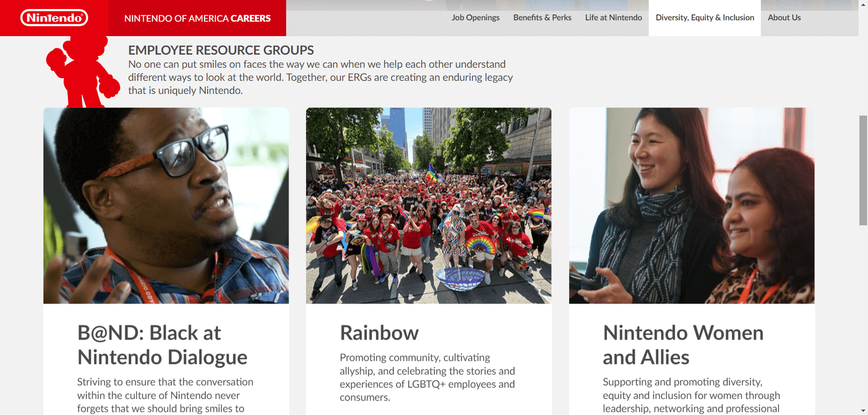Select the Diversity, Equity & Inclusion tab
The height and width of the screenshot is (415, 868).
point(704,17)
